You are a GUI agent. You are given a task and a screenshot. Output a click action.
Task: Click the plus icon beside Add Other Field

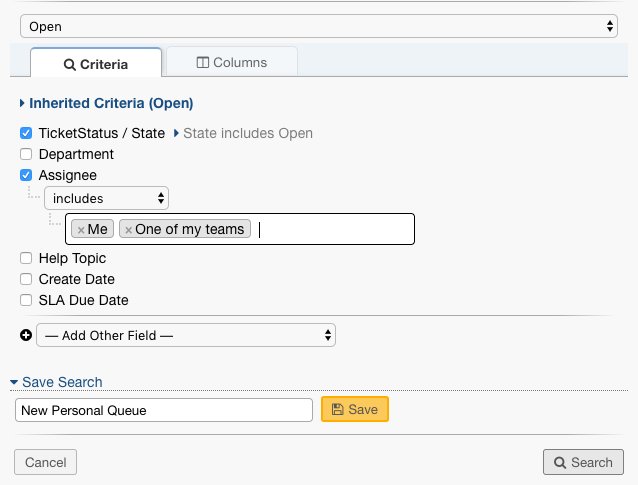[x=26, y=336]
